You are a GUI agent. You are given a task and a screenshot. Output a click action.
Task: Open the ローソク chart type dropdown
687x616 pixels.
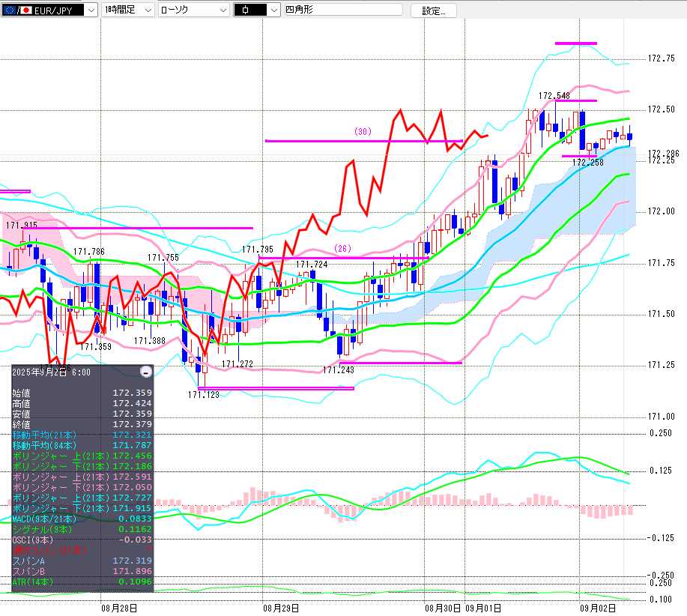(x=193, y=10)
